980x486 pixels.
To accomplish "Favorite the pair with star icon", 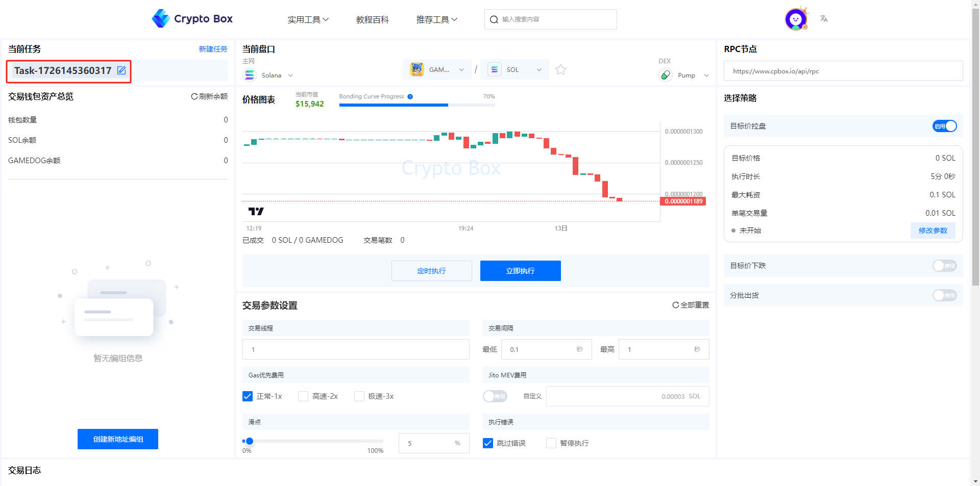I will click(x=560, y=69).
